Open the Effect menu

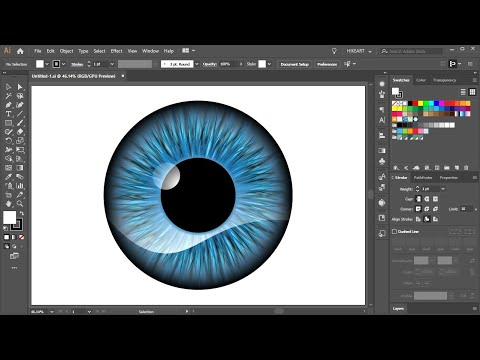coord(116,51)
